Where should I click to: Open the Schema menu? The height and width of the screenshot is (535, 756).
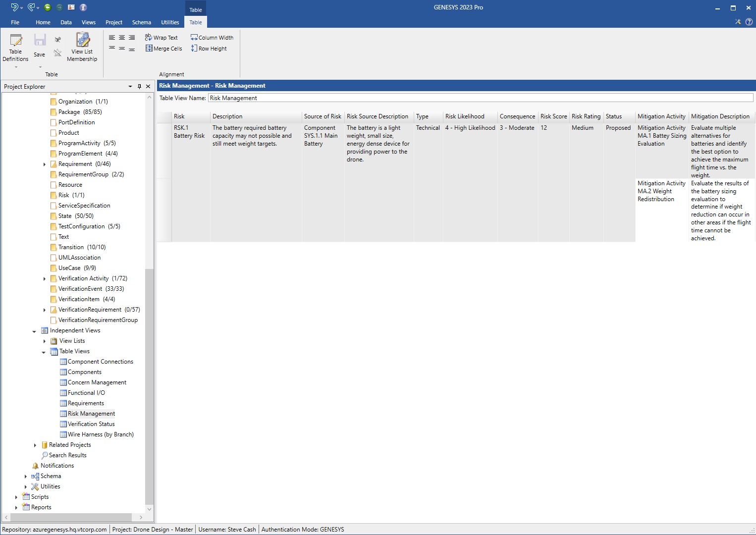tap(141, 22)
